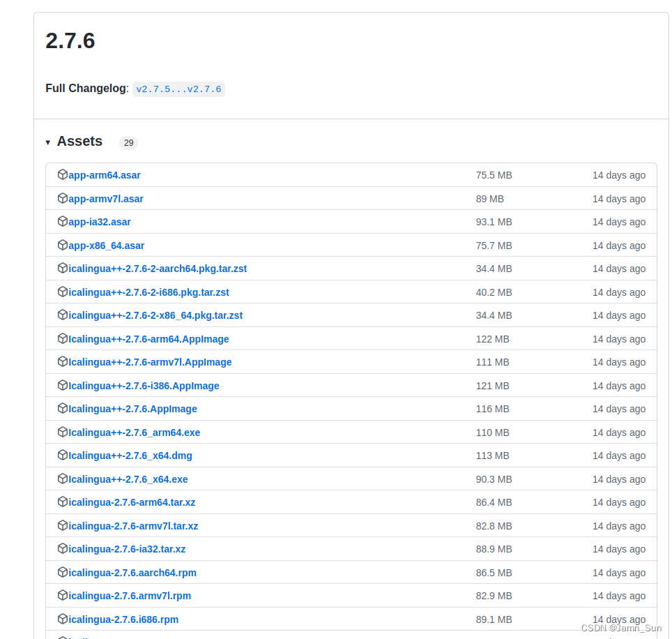
Task: Download Icalingua++-2.7.6_x64.exe installer
Action: pyautogui.click(x=128, y=479)
